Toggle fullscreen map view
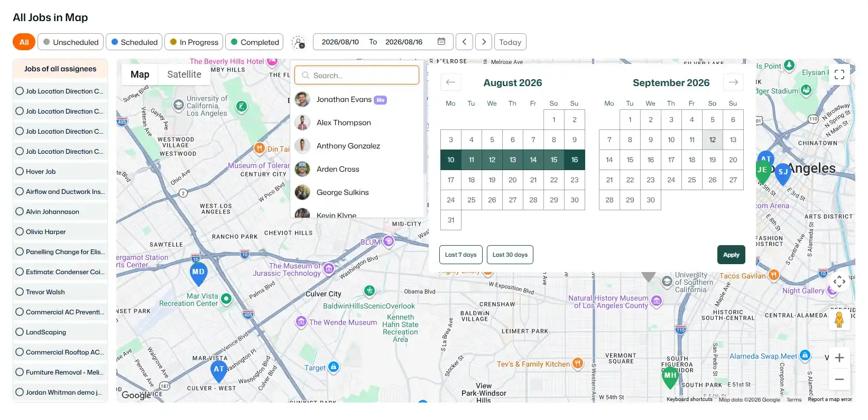 pos(839,74)
